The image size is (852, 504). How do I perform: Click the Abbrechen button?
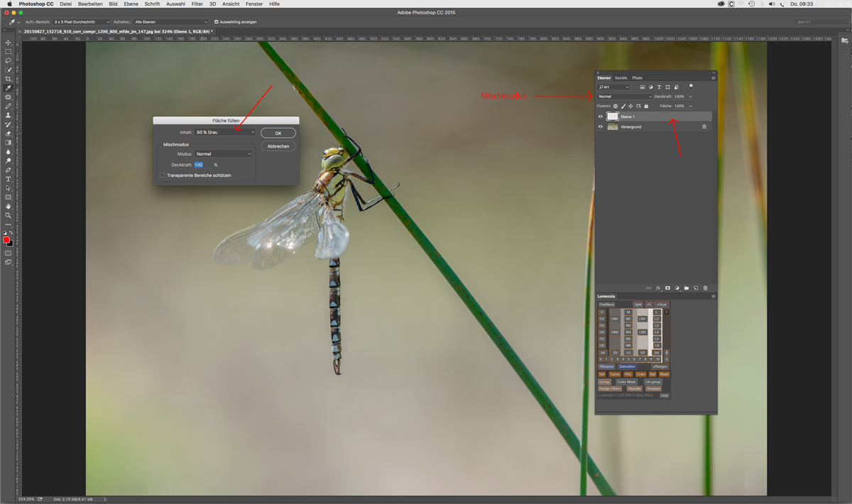tap(278, 146)
